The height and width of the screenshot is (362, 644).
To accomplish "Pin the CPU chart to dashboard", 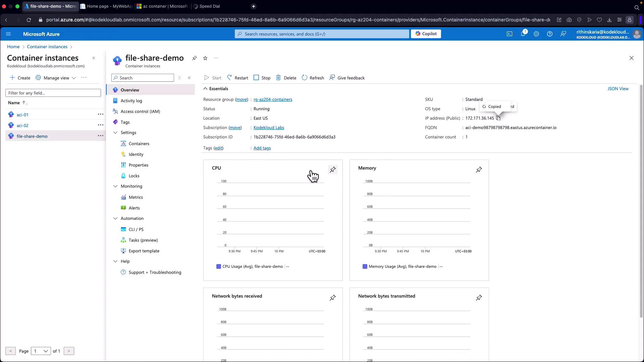I will [x=332, y=170].
